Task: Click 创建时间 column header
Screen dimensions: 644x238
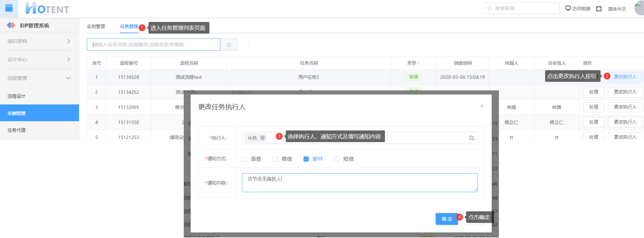Action: click(x=462, y=63)
